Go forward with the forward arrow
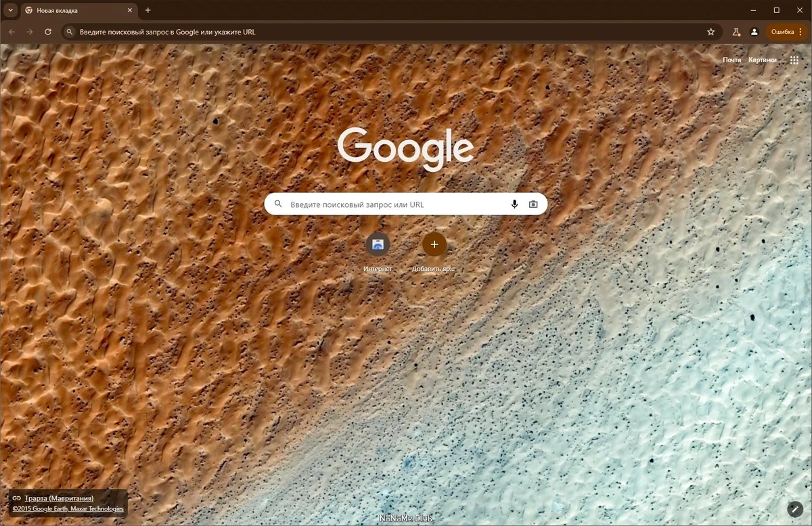The width and height of the screenshot is (812, 526). coord(30,32)
